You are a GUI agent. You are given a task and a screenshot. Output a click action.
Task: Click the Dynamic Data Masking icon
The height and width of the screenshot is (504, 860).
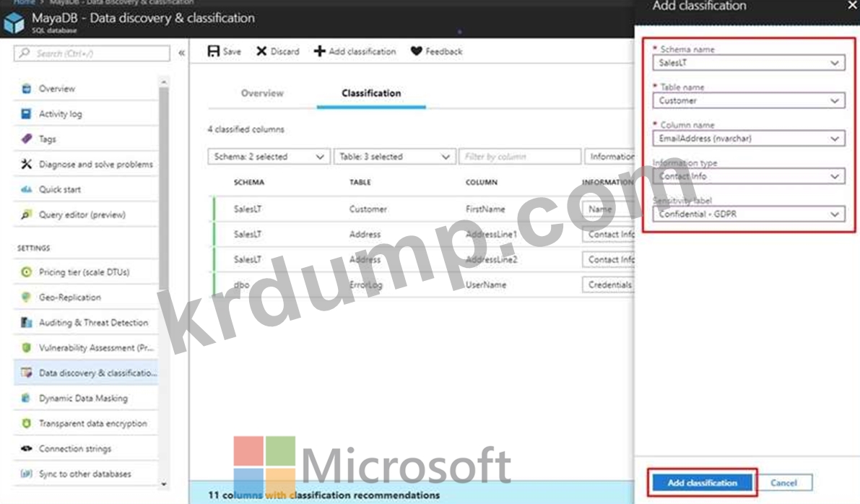coord(26,398)
